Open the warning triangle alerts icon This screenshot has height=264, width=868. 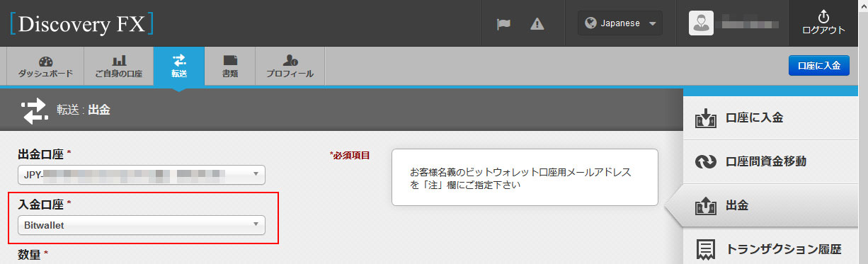[537, 23]
